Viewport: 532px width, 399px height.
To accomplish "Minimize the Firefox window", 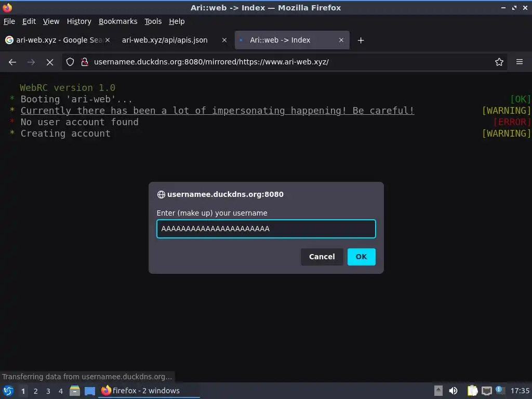I will (503, 7).
